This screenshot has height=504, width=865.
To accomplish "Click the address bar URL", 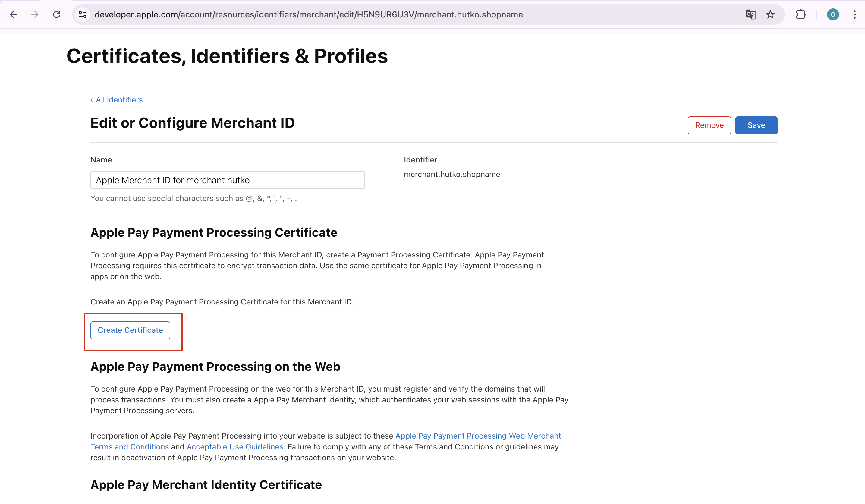I will pos(309,14).
